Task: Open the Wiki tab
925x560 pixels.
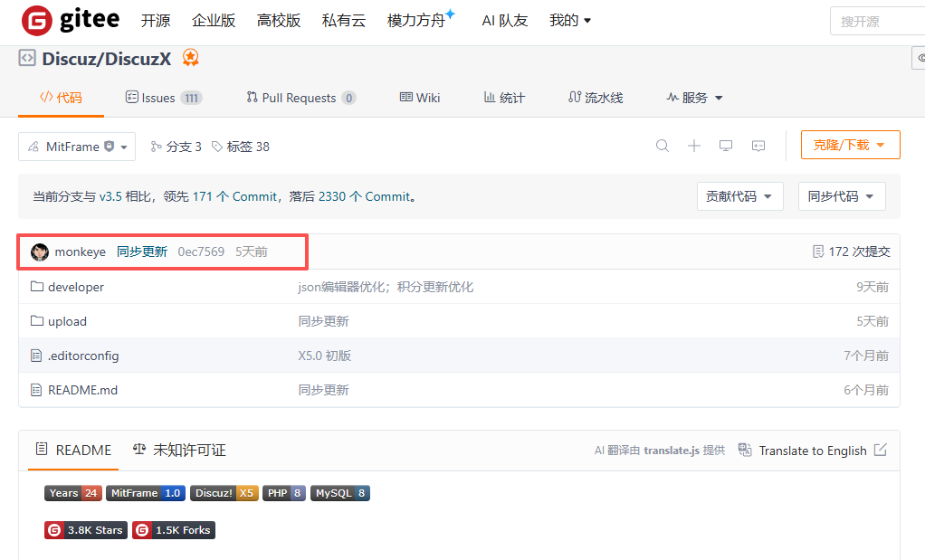Action: 419,98
